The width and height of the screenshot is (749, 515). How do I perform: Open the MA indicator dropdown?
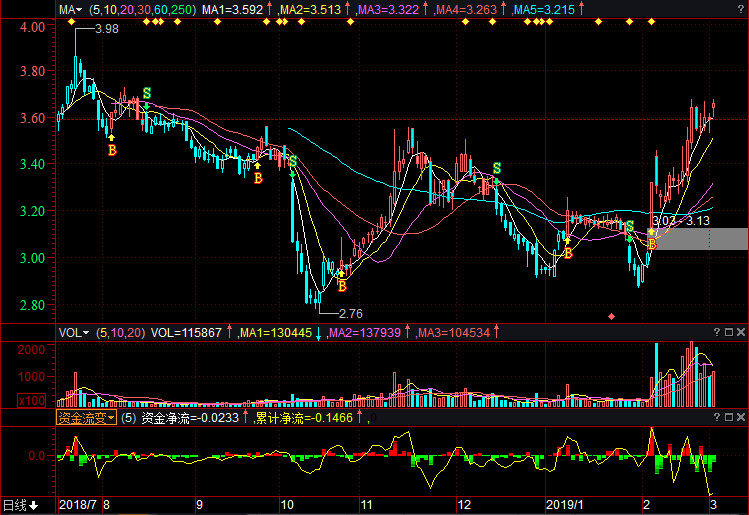tap(70, 9)
